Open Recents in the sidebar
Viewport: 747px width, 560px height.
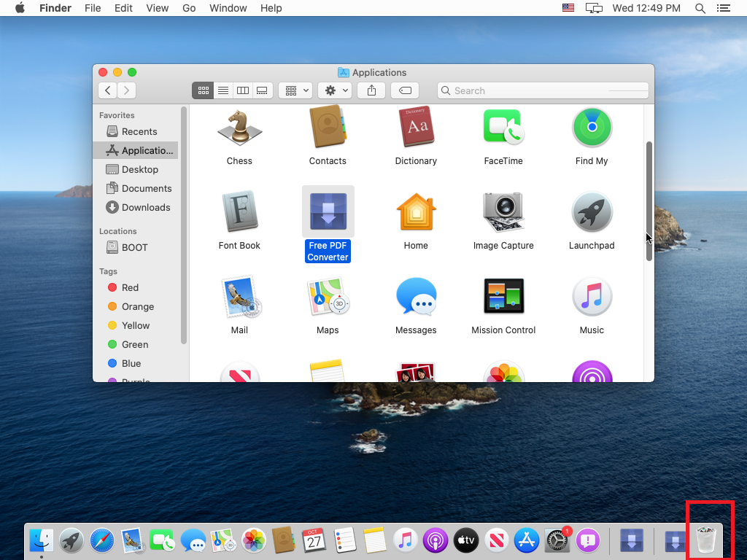(x=135, y=131)
